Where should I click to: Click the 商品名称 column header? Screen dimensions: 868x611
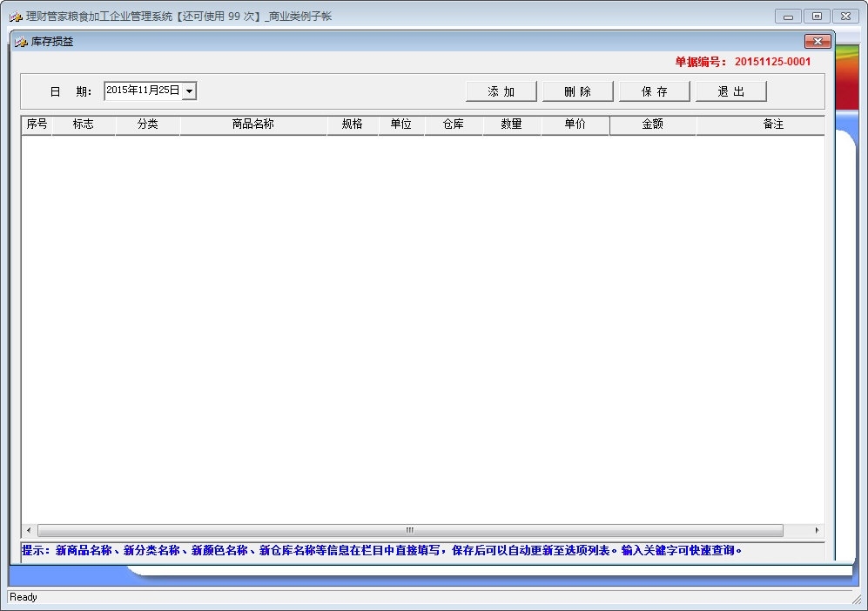pos(253,124)
